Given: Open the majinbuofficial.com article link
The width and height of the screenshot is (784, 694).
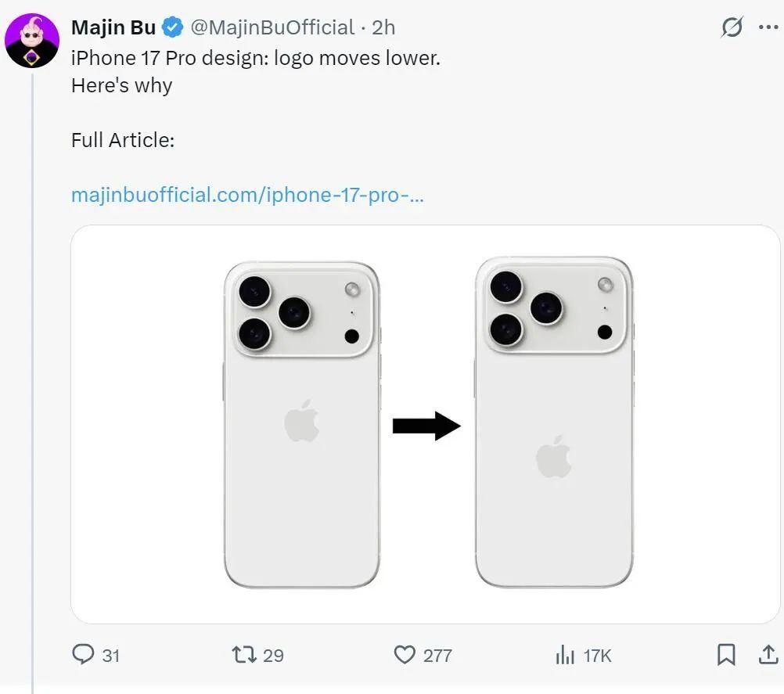Looking at the screenshot, I should 247,194.
